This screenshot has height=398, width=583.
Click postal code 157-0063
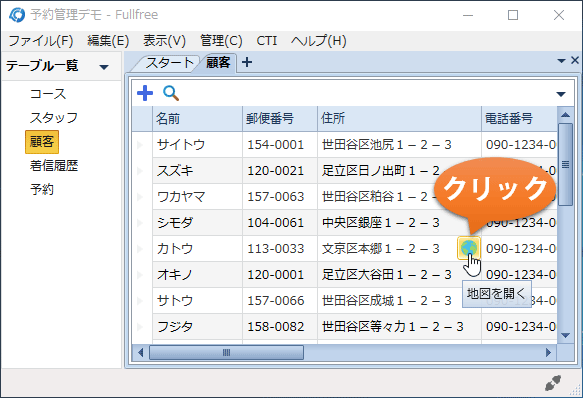coord(276,196)
